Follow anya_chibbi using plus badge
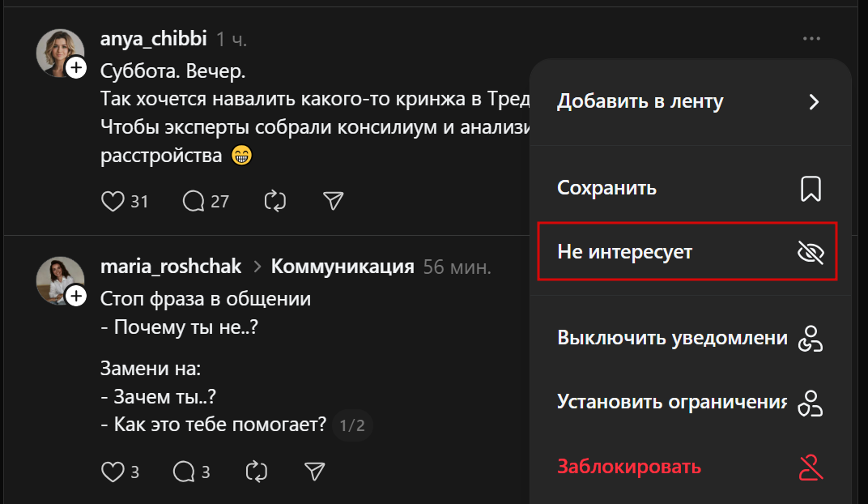868x504 pixels. [76, 68]
